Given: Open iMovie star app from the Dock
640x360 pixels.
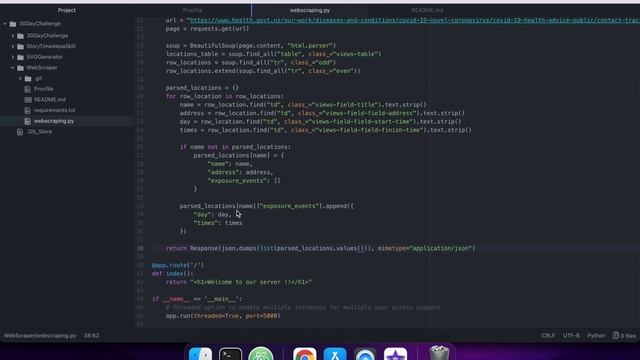Looking at the screenshot, I should click(395, 354).
